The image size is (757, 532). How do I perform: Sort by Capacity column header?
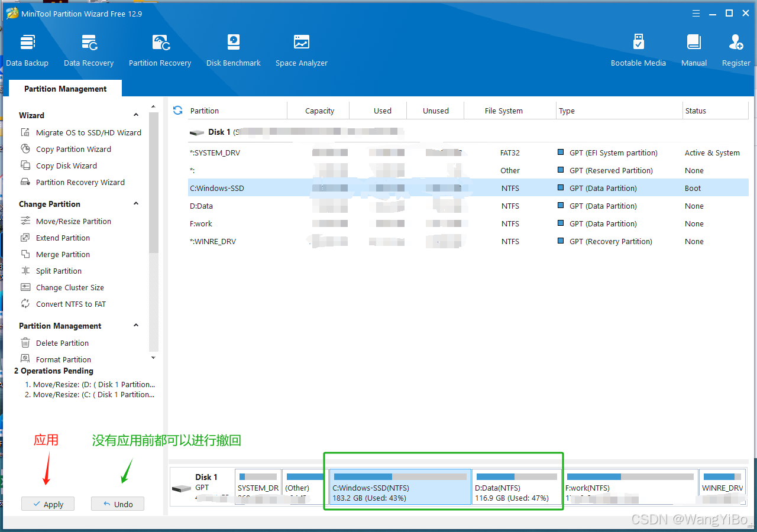pos(319,111)
